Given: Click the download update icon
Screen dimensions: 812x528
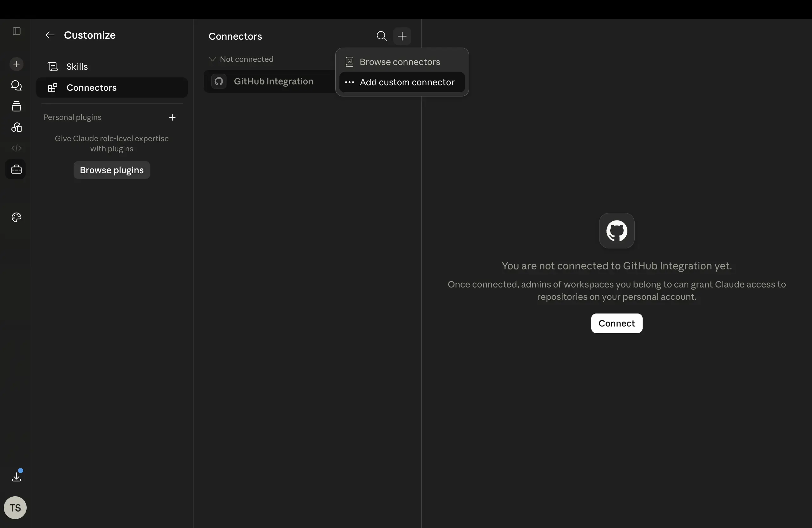Looking at the screenshot, I should pyautogui.click(x=16, y=477).
